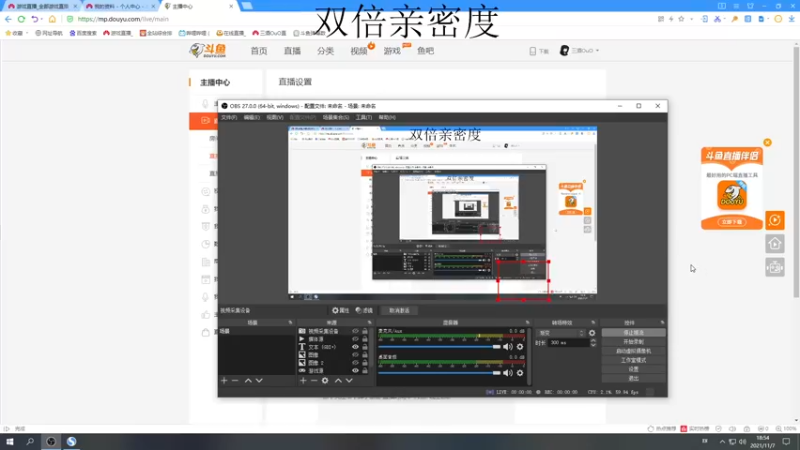800x450 pixels.
Task: Open the 三哥OuO user account dropdown
Action: [580, 51]
